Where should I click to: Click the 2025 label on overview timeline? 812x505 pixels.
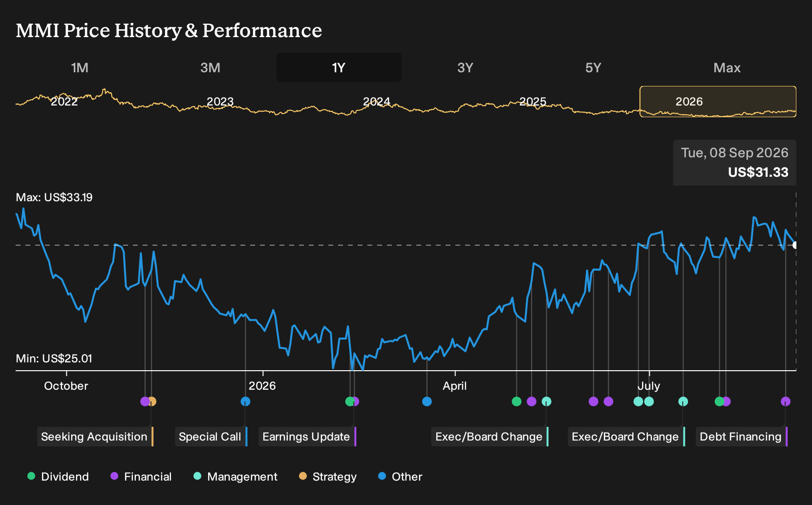coord(533,102)
